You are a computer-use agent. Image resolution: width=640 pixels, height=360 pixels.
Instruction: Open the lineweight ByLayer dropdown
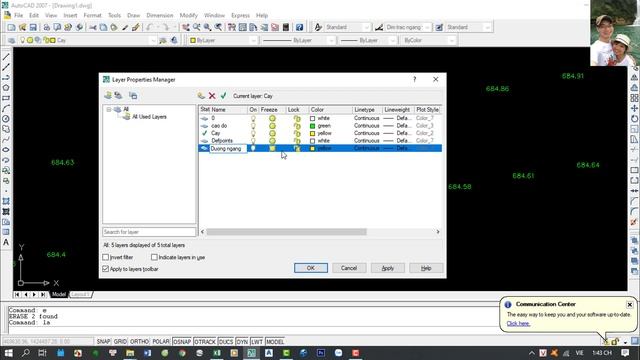[392, 40]
